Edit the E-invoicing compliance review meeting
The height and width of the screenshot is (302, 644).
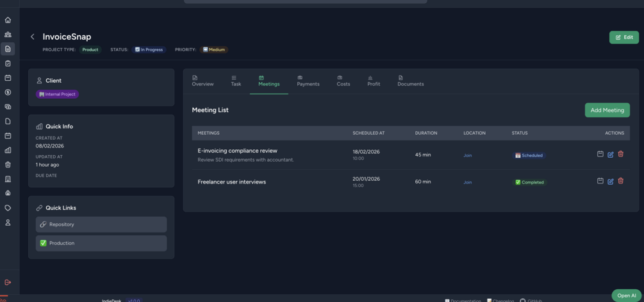610,155
